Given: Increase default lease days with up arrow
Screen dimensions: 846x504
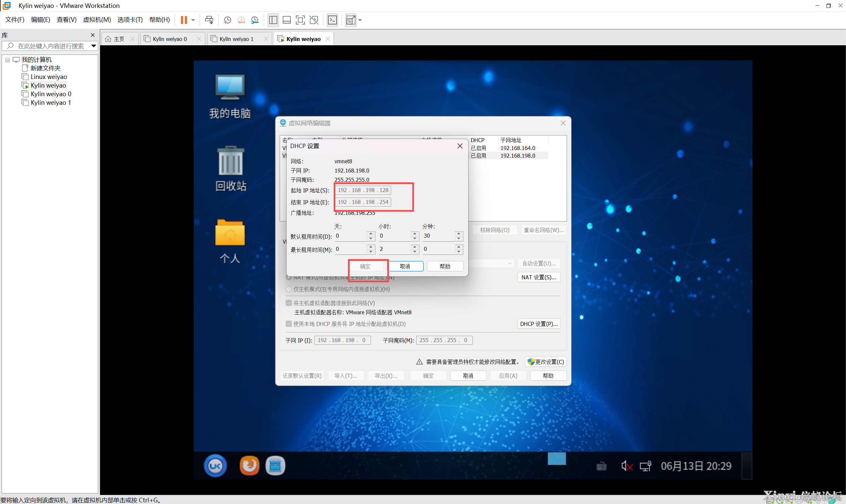Looking at the screenshot, I should 371,234.
